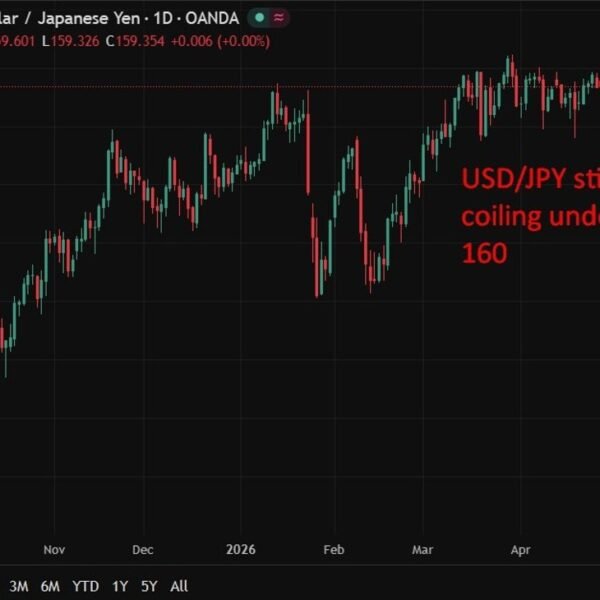Select the 3M time range

tap(19, 586)
